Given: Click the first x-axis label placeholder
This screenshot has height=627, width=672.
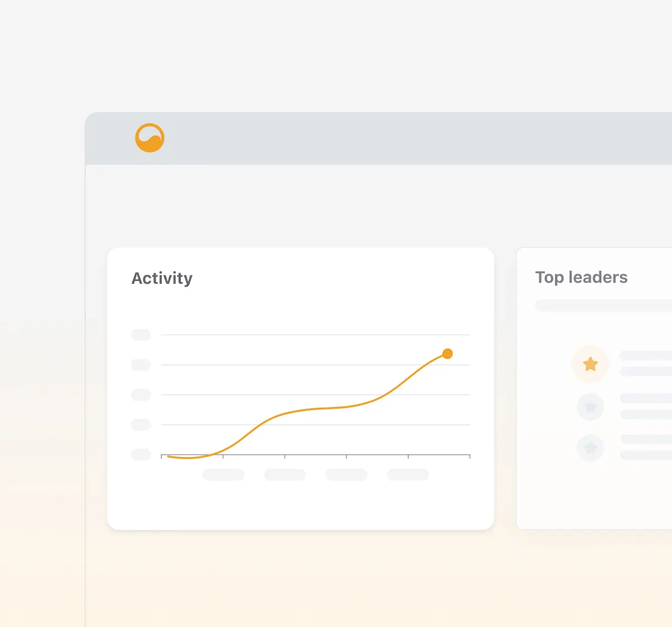Looking at the screenshot, I should [223, 475].
